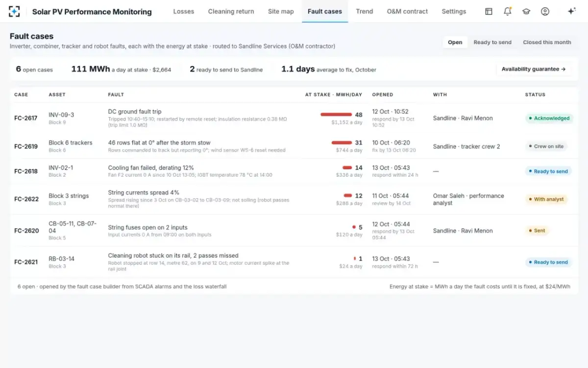Screen dimensions: 588x368
Task: Click Cooling fan failed, derating 12%
Action: coord(151,168)
